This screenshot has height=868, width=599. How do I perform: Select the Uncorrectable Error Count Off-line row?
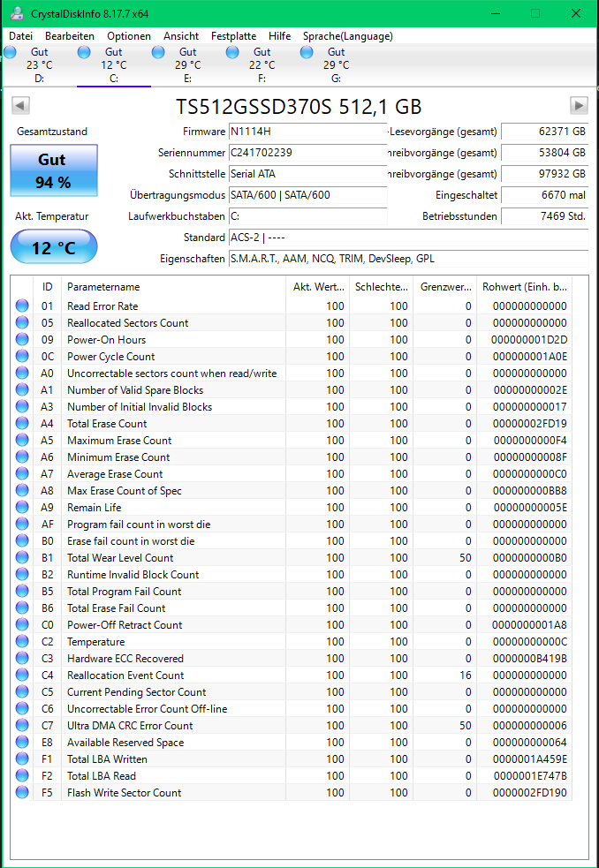click(292, 708)
